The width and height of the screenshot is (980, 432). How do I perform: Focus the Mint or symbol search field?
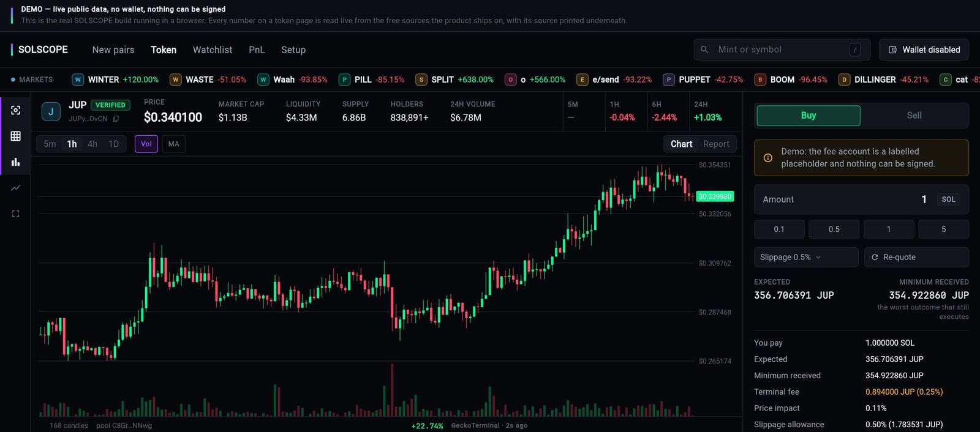[x=782, y=50]
